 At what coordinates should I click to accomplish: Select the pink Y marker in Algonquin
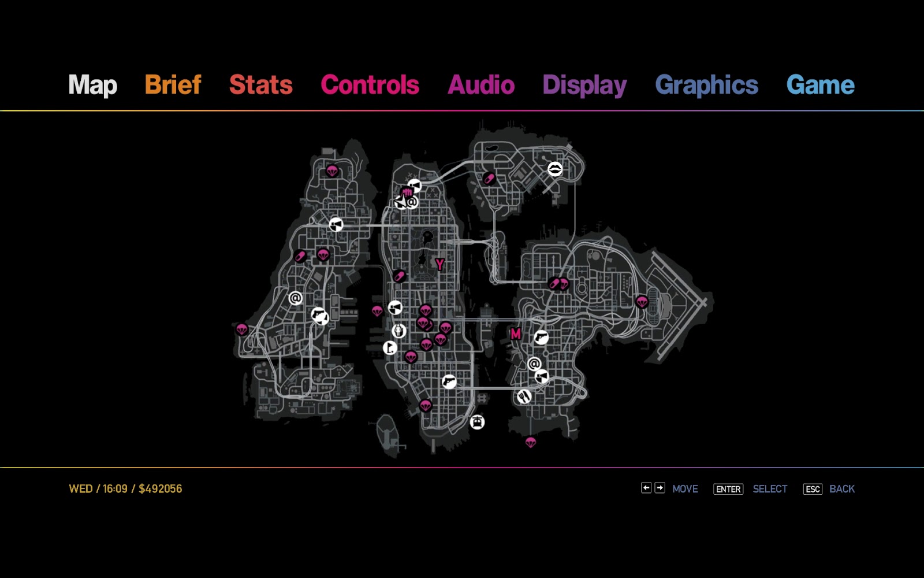(x=439, y=265)
